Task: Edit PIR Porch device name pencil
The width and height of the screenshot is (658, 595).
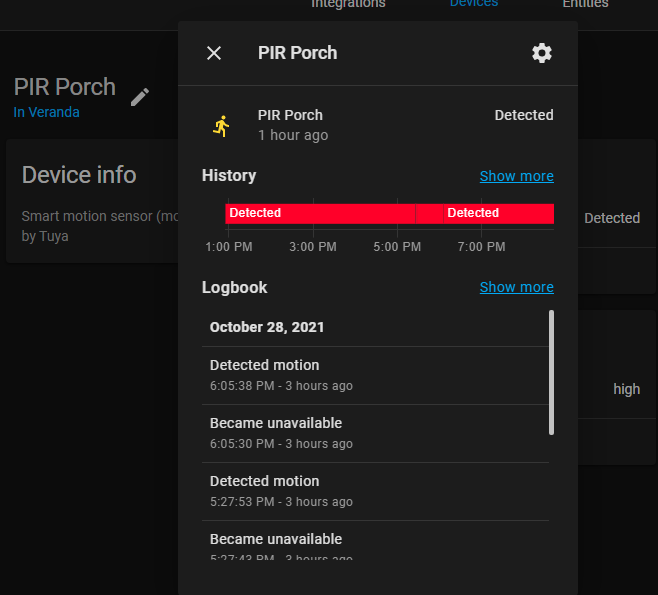Action: pyautogui.click(x=140, y=97)
